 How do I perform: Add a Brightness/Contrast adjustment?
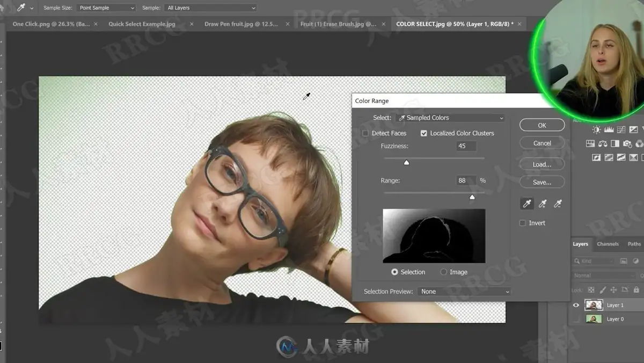596,129
